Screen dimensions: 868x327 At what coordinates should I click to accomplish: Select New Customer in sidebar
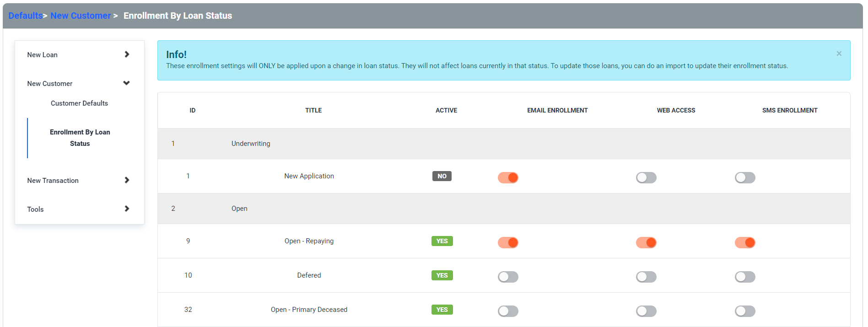click(x=49, y=84)
